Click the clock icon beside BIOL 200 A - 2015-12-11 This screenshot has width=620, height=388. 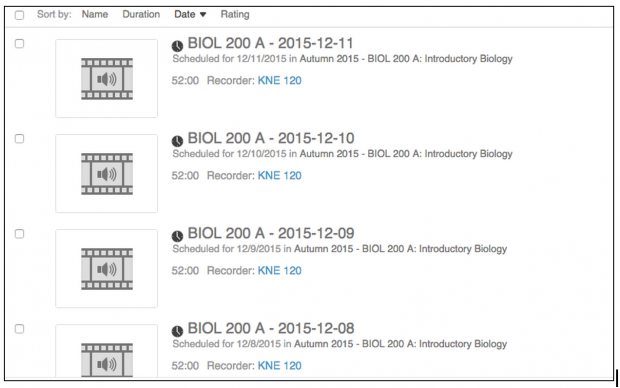coord(177,46)
